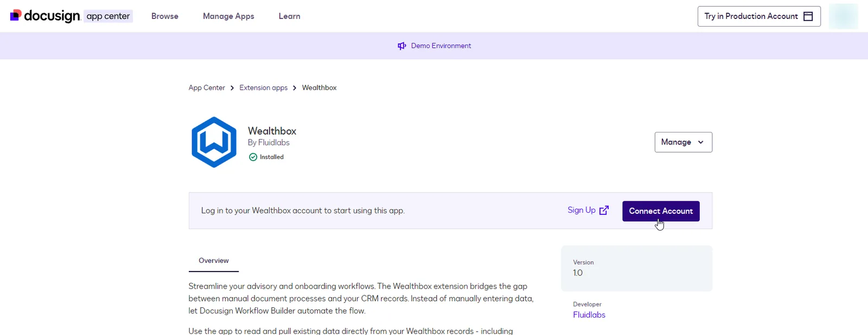Click the Connect Account button
This screenshot has width=868, height=335.
pyautogui.click(x=661, y=211)
